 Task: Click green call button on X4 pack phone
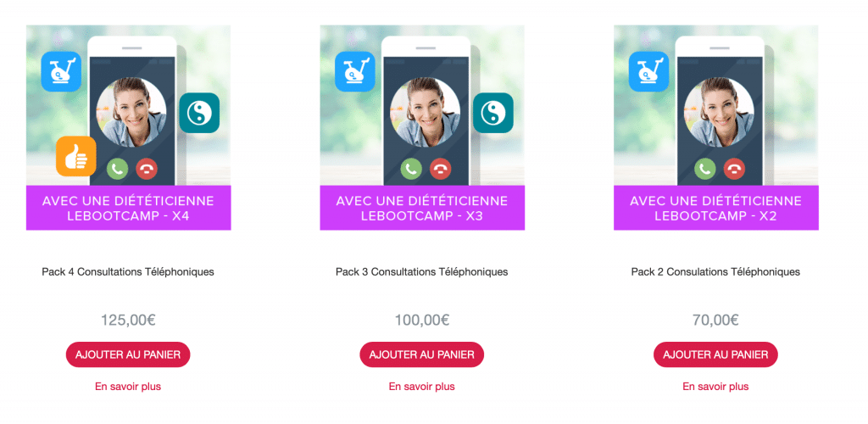tap(117, 169)
